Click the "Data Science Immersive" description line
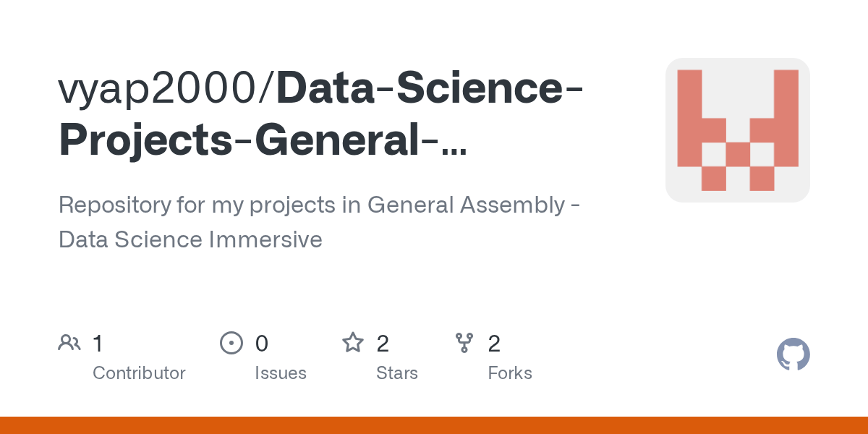868x434 pixels. (x=190, y=239)
